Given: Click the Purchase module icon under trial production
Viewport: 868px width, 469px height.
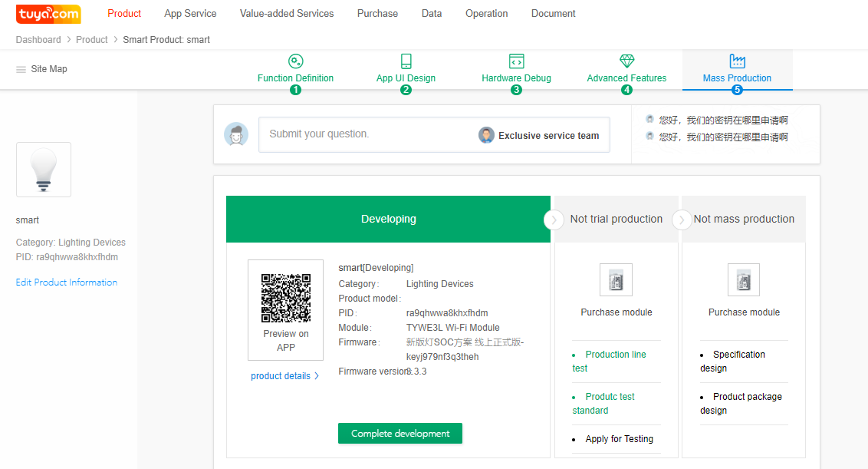Looking at the screenshot, I should pyautogui.click(x=616, y=280).
